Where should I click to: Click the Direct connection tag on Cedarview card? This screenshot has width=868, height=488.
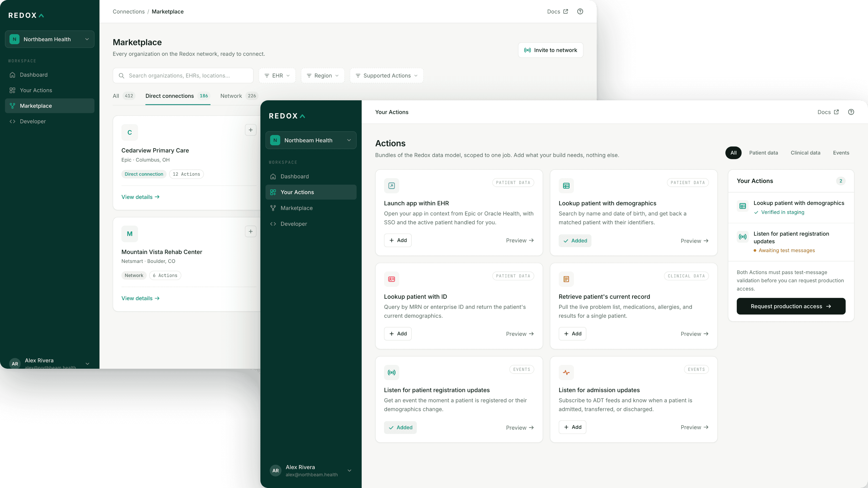click(x=144, y=174)
